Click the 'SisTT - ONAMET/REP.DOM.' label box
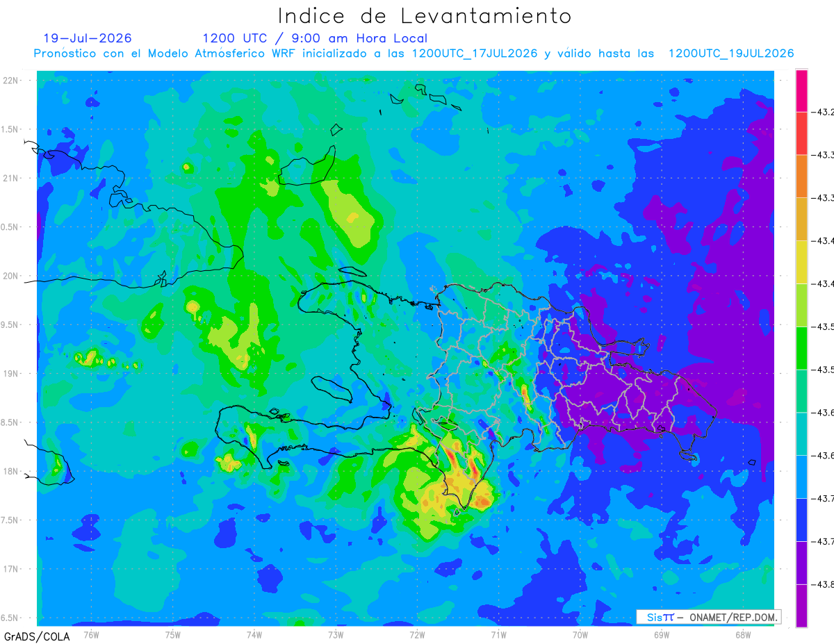 tap(708, 617)
